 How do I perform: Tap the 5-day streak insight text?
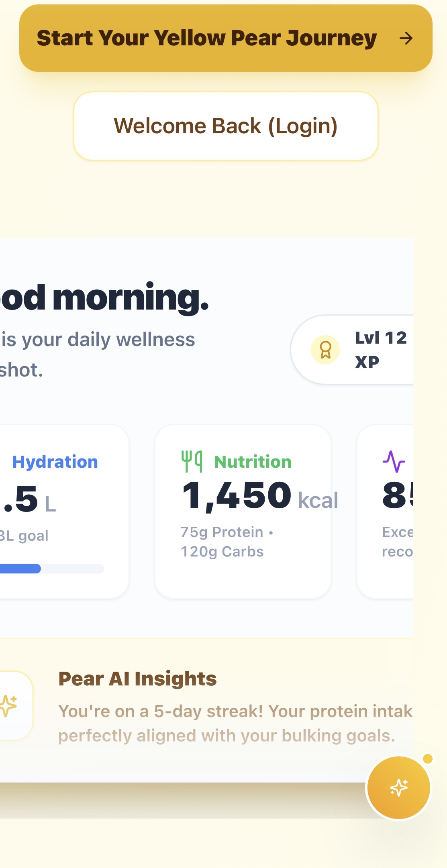point(235,723)
